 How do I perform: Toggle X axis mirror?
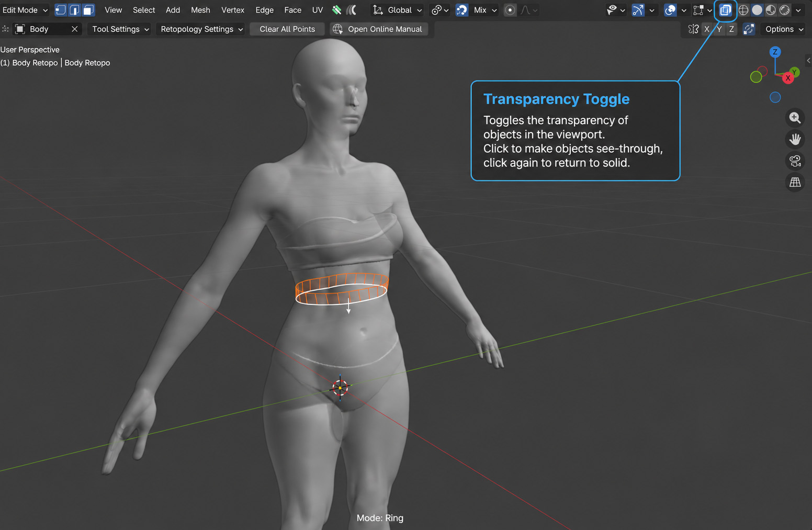706,29
